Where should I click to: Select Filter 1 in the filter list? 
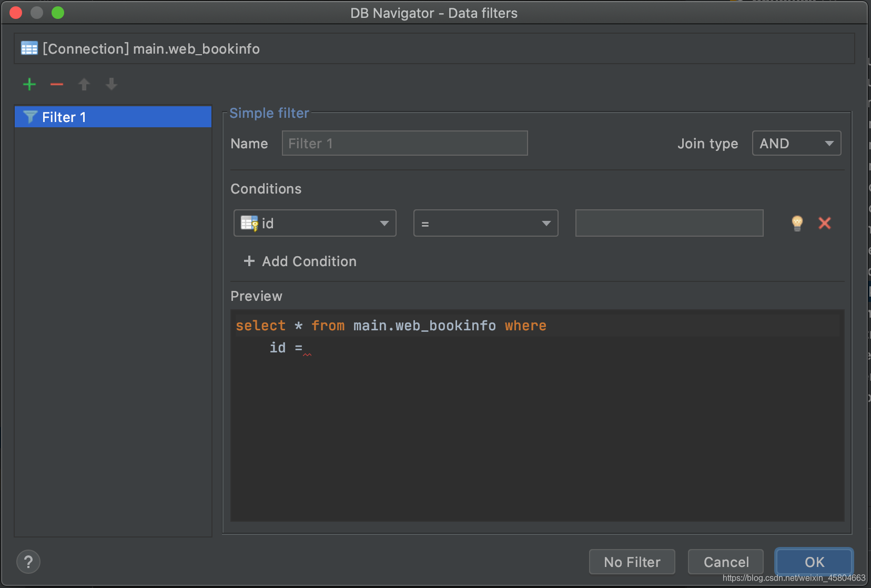click(x=113, y=117)
